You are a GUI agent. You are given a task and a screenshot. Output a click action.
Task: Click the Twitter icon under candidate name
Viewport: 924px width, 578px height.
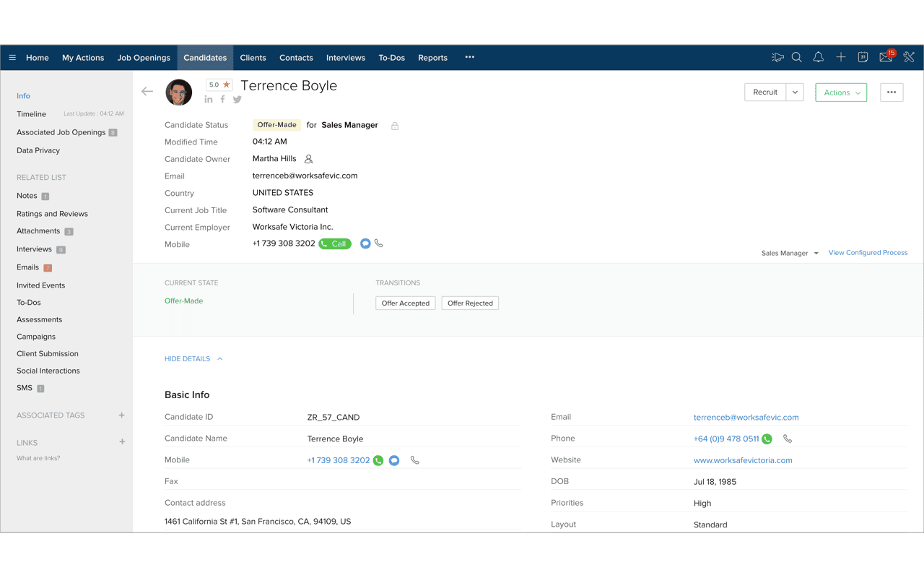(237, 100)
